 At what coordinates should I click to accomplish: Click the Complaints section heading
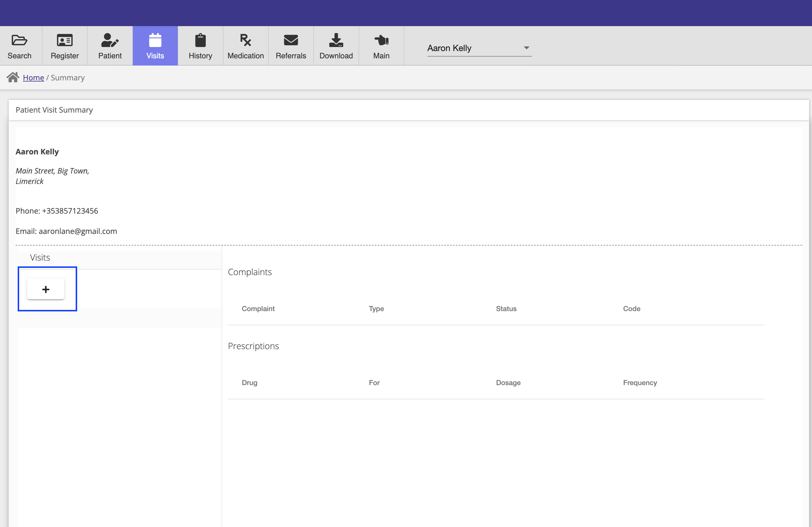coord(250,272)
